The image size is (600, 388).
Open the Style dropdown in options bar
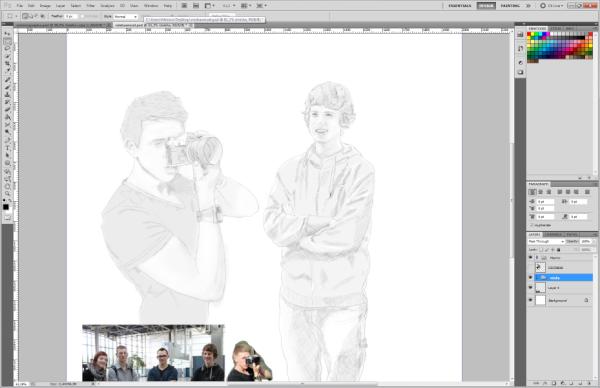(126, 16)
